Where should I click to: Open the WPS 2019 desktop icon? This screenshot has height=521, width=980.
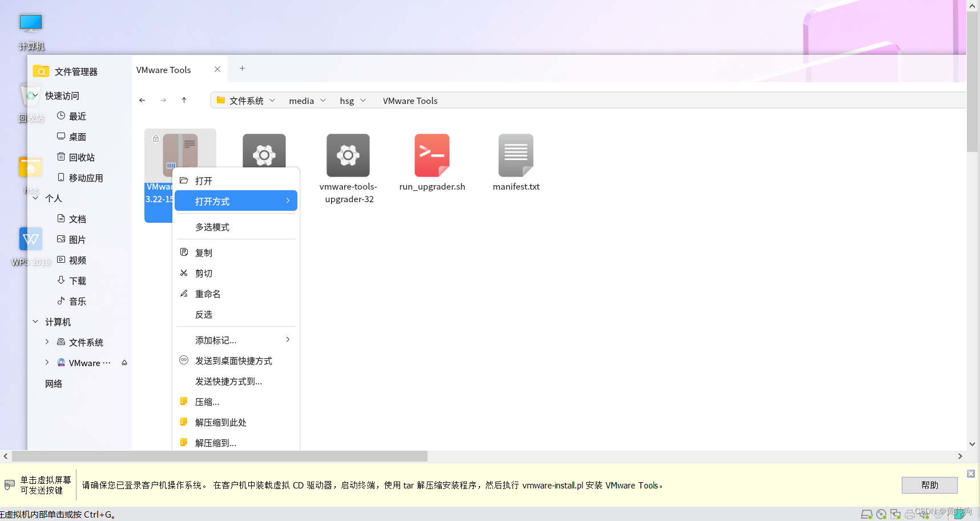[x=31, y=247]
